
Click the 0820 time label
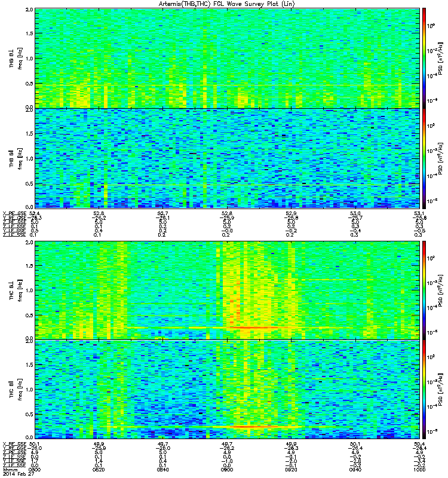[x=99, y=470]
